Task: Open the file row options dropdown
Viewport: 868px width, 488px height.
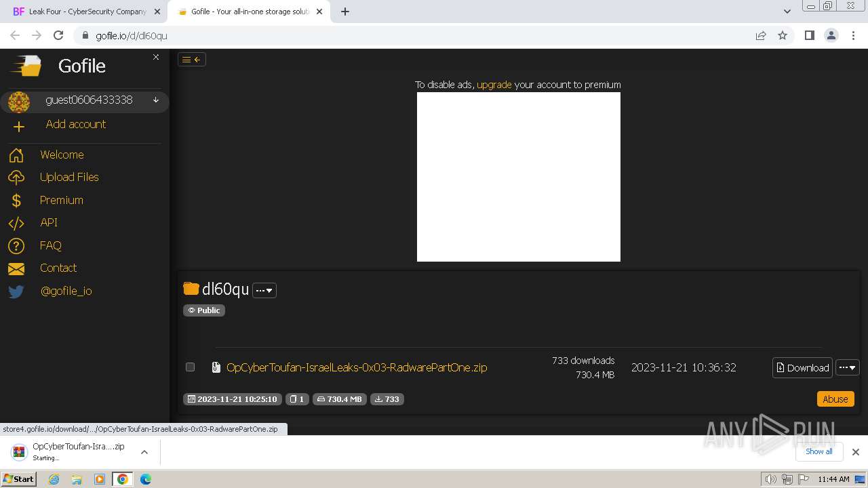Action: [x=848, y=367]
